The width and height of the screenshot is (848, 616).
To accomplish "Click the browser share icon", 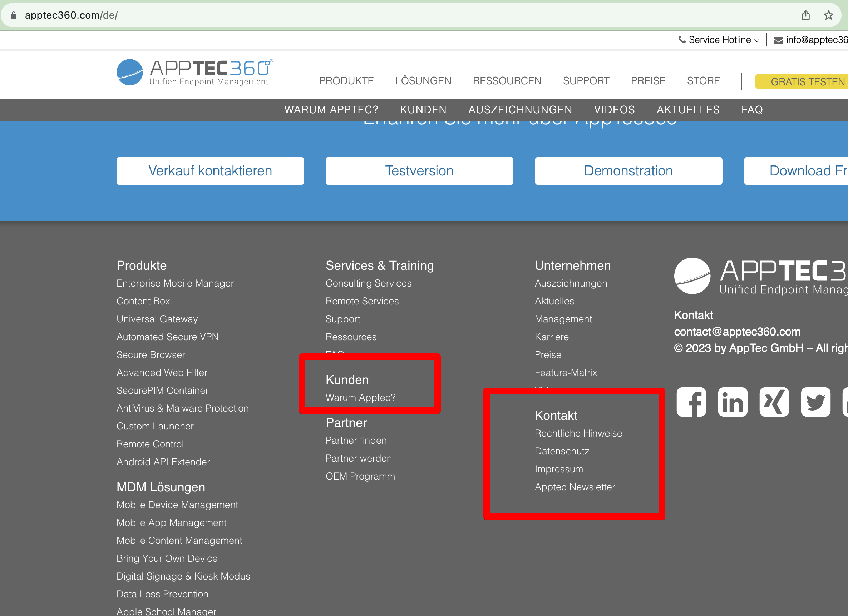I will [x=805, y=15].
